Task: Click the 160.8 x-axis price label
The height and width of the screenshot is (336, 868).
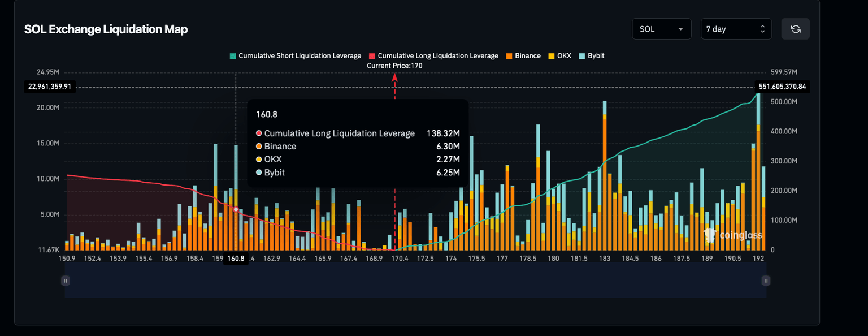Action: (236, 259)
